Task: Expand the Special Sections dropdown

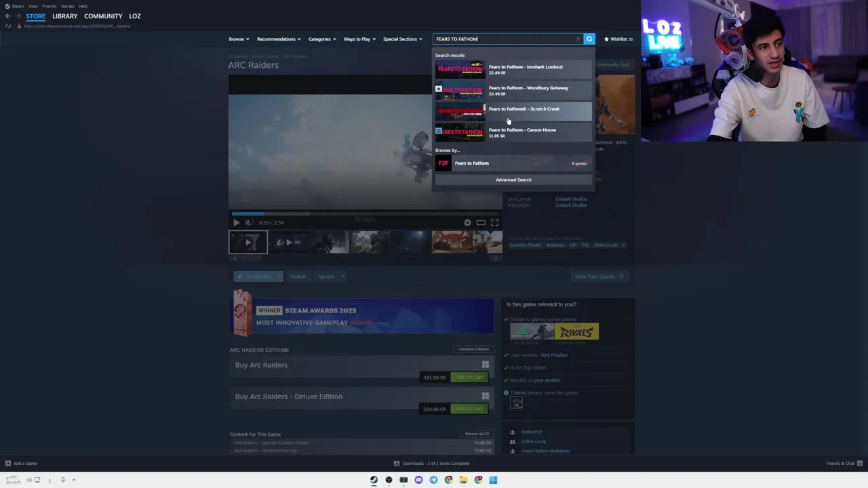Action: 403,39
